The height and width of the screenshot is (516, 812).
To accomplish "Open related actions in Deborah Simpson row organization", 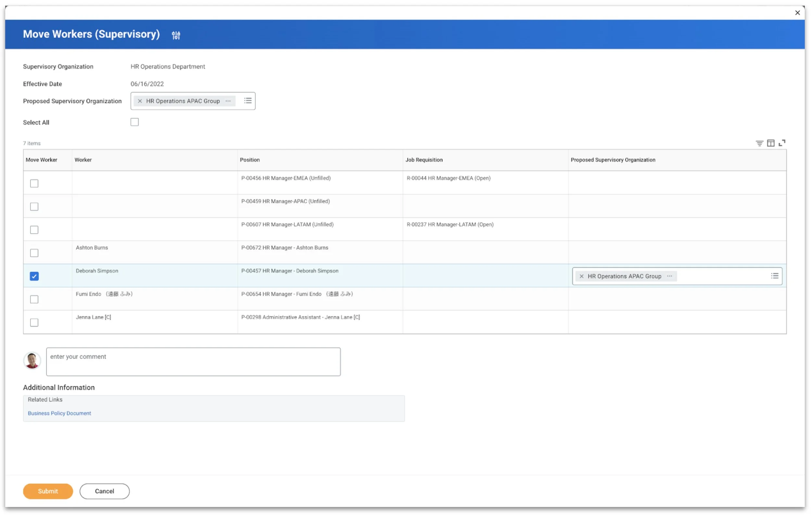I will click(669, 276).
